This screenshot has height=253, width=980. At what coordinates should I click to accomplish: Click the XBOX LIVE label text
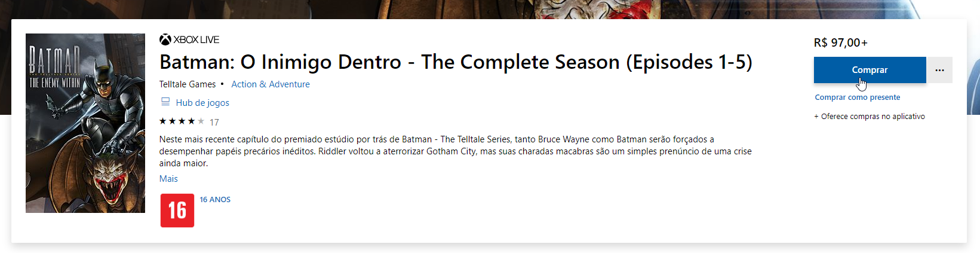[196, 39]
